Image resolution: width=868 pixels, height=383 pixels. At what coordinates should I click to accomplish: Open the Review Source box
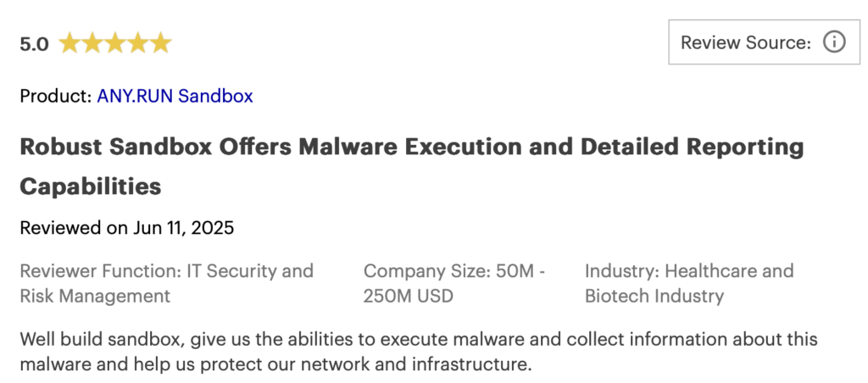[746, 42]
